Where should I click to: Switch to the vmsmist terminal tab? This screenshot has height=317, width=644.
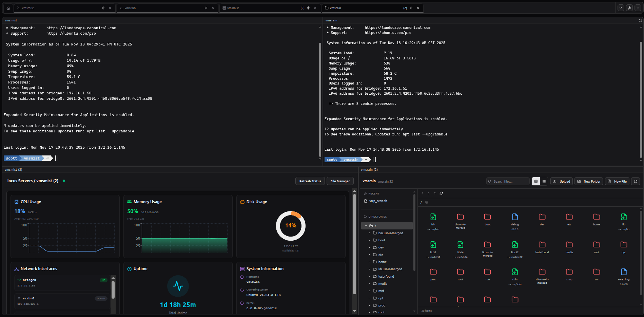point(54,8)
